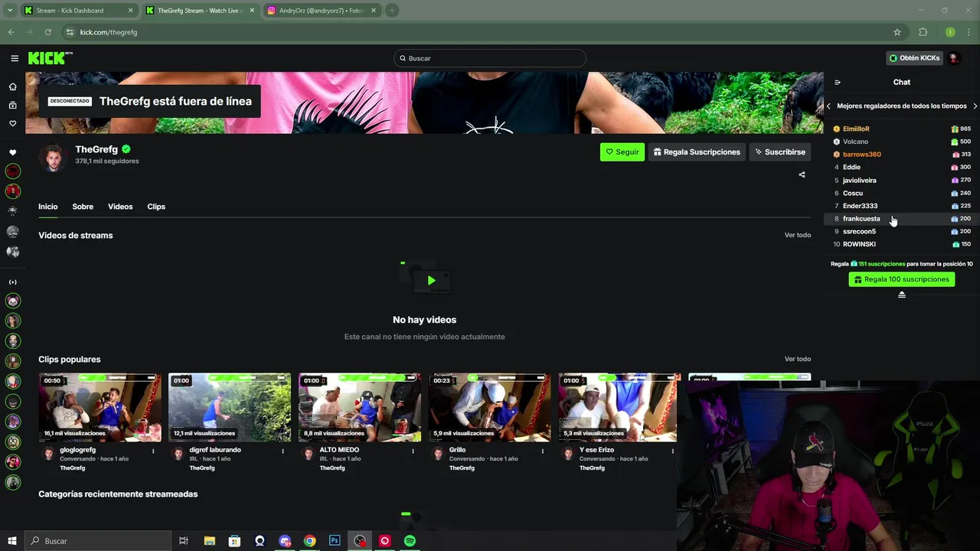Viewport: 980px width, 551px height.
Task: Open Microsoft Store from the taskbar
Action: [x=234, y=541]
